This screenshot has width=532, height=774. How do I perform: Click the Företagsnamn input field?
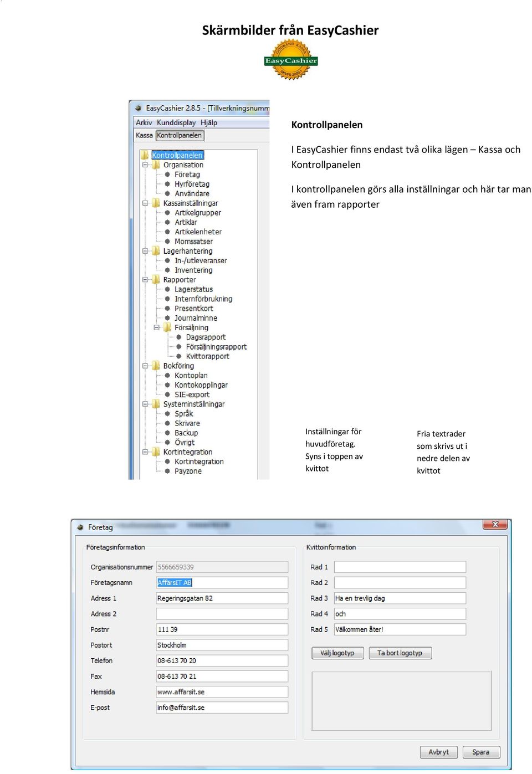click(222, 582)
